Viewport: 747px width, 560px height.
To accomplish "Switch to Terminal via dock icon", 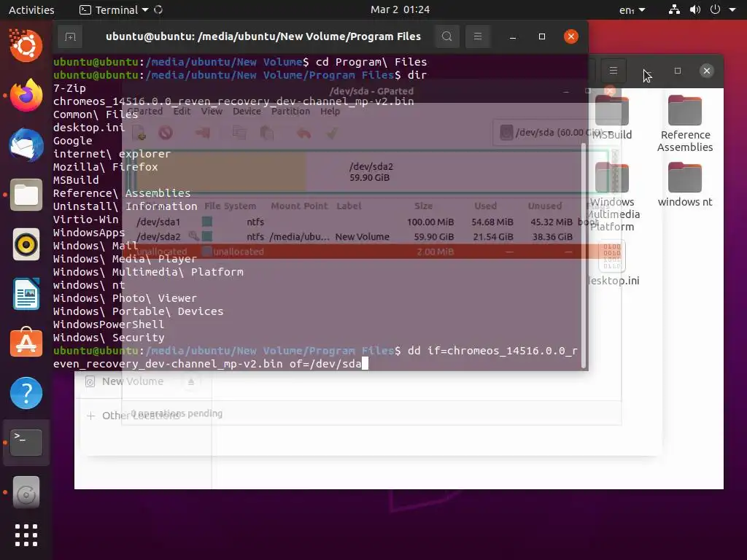I will pos(26,443).
